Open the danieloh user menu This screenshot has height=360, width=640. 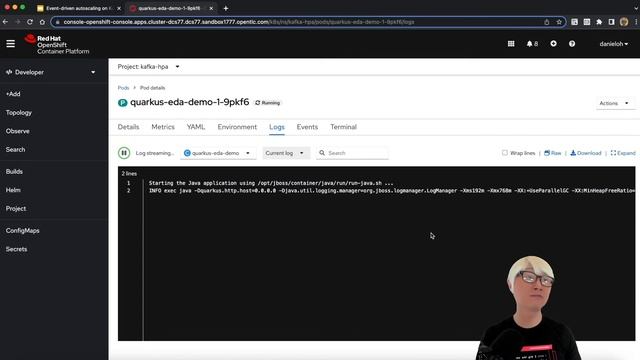(x=613, y=44)
